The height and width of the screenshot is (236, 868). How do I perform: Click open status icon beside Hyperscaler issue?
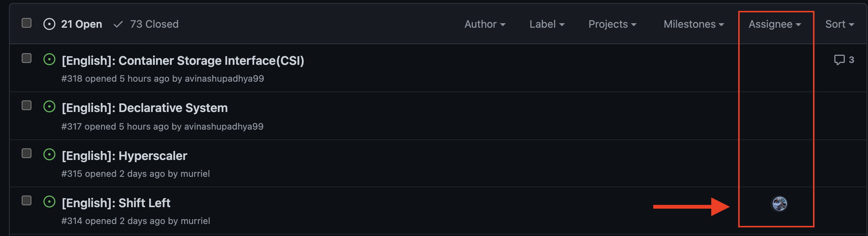point(49,155)
